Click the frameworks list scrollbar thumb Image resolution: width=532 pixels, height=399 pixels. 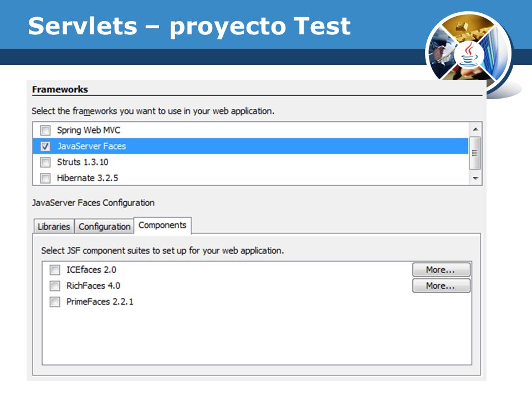pos(475,153)
